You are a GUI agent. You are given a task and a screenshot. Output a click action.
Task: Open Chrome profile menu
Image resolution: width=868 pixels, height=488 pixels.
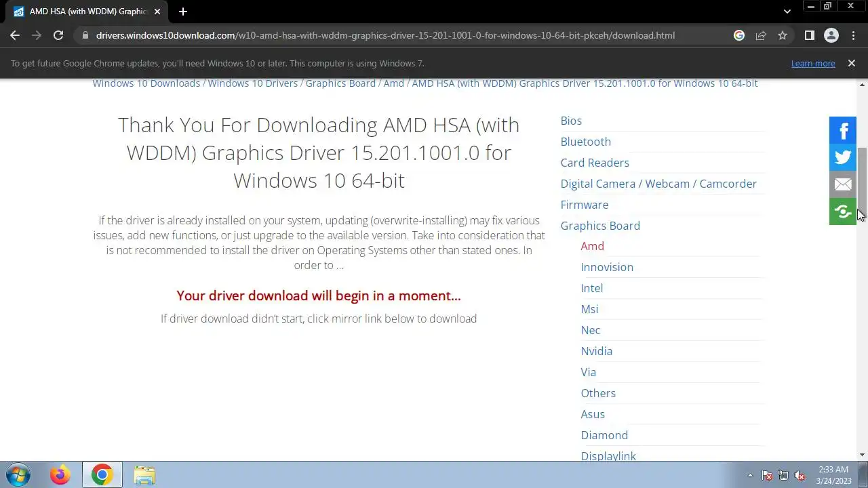click(x=831, y=35)
